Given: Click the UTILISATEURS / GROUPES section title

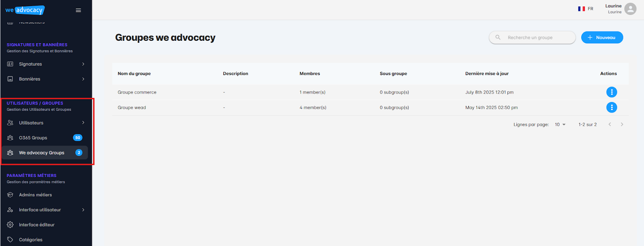Looking at the screenshot, I should pos(35,103).
